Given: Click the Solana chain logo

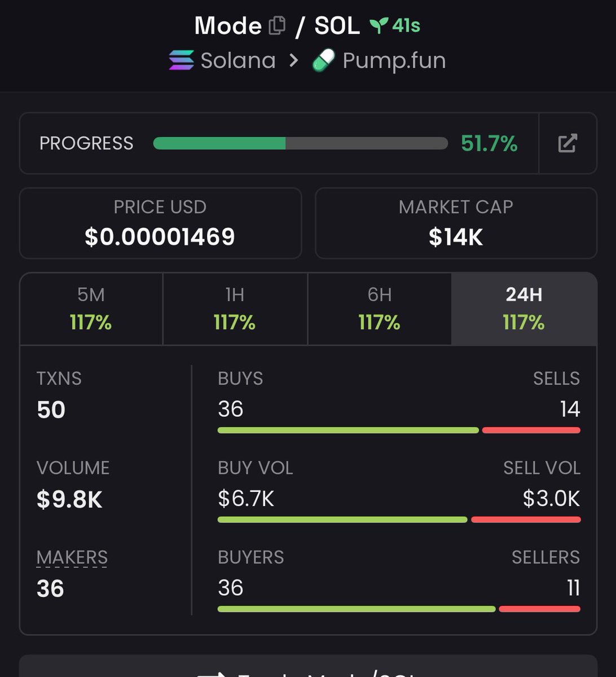Looking at the screenshot, I should [181, 60].
